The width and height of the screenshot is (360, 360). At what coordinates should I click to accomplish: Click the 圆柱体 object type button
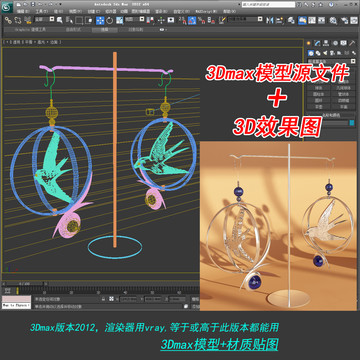(x=318, y=94)
